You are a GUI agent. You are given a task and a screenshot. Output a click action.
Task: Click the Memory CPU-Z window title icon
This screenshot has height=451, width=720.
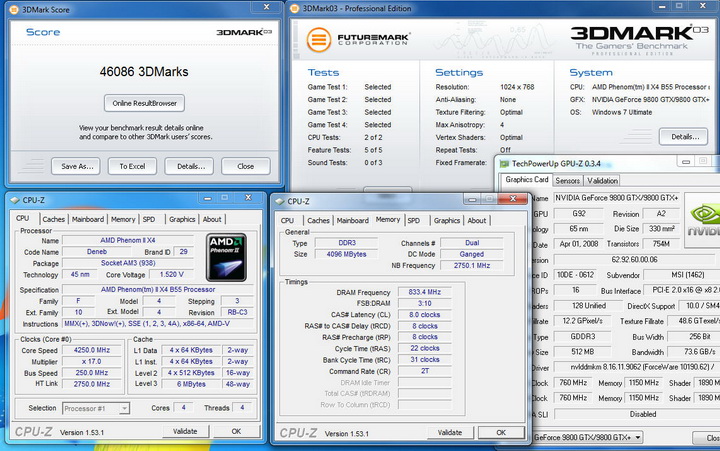tap(280, 202)
